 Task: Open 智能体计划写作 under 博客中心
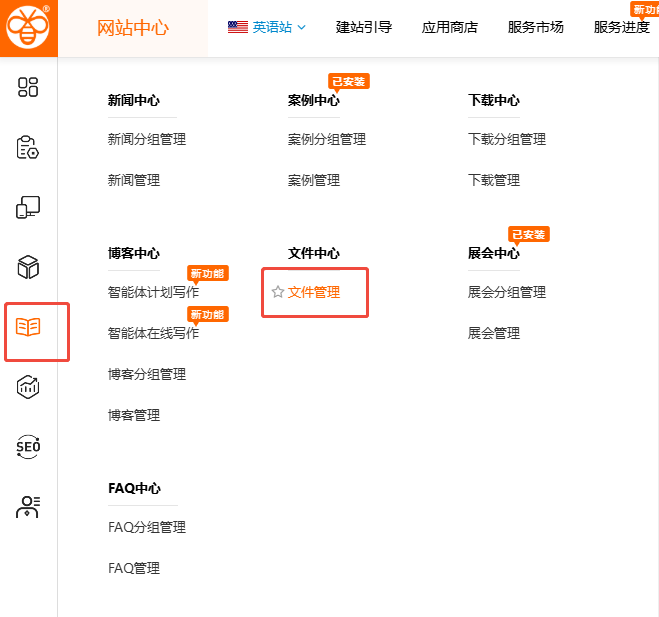[153, 292]
